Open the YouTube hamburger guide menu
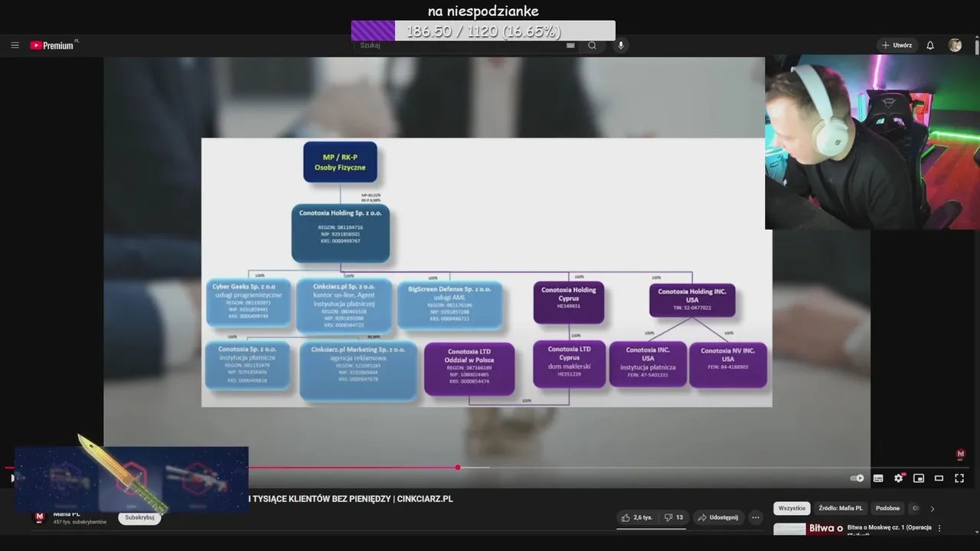The width and height of the screenshot is (980, 551). pos(15,45)
